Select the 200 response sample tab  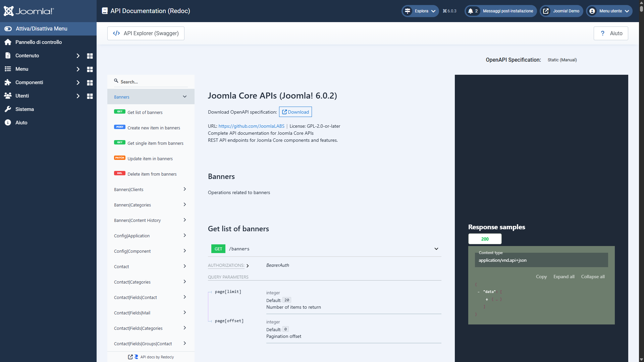[x=485, y=239]
